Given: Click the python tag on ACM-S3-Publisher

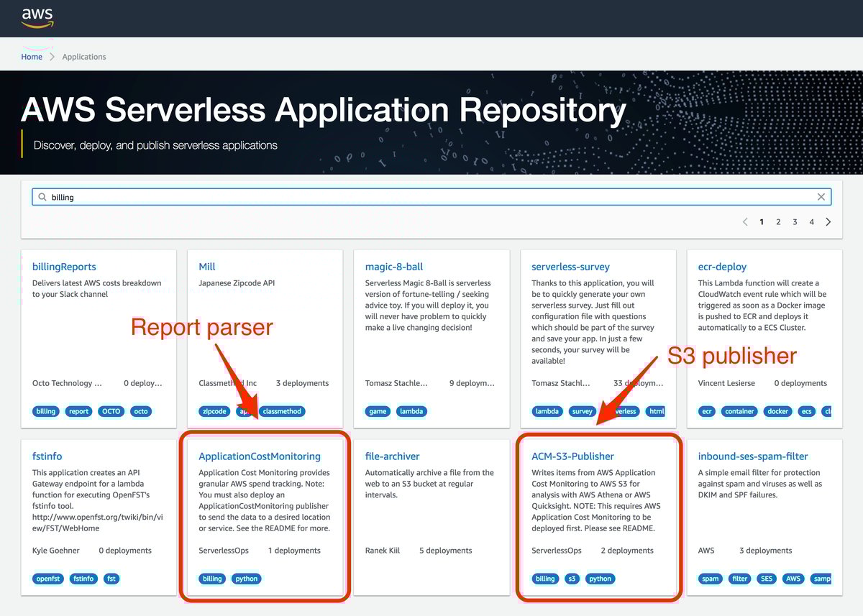Looking at the screenshot, I should coord(600,578).
